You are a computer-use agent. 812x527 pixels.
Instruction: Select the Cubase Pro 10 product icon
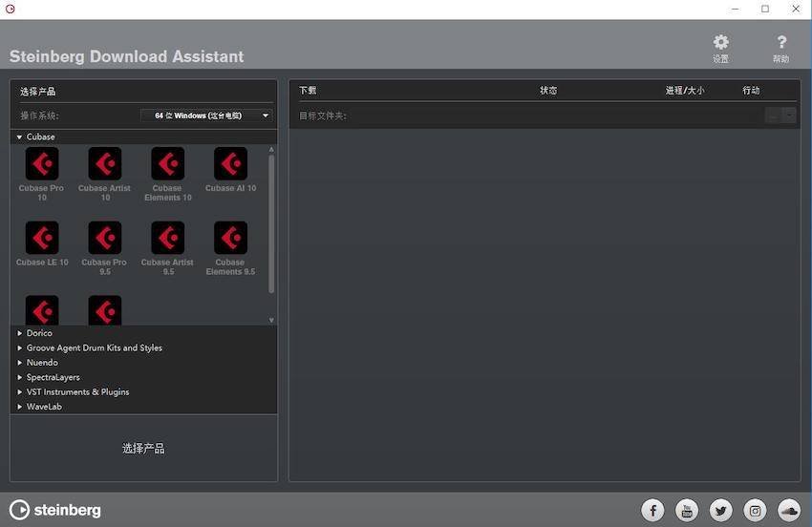tap(42, 163)
